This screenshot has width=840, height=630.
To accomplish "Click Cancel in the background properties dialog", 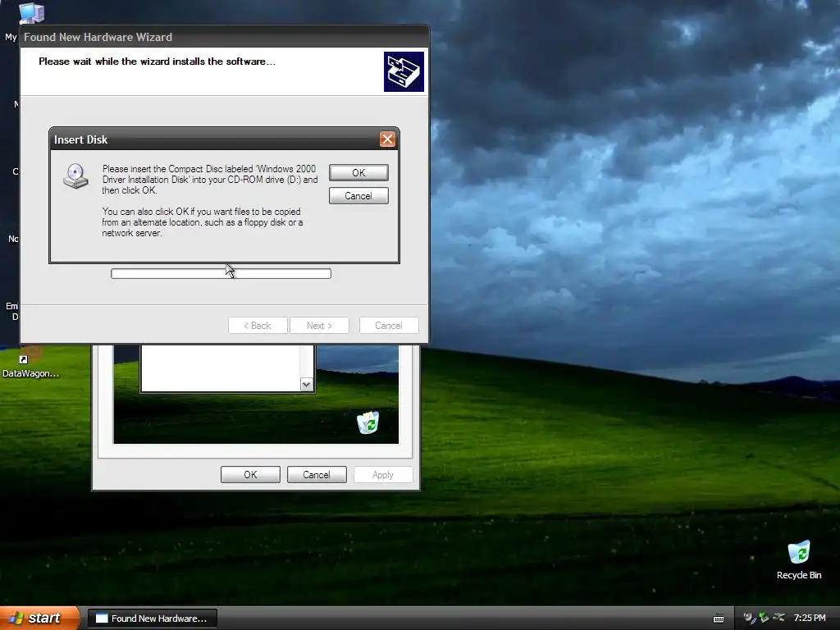I will click(317, 475).
